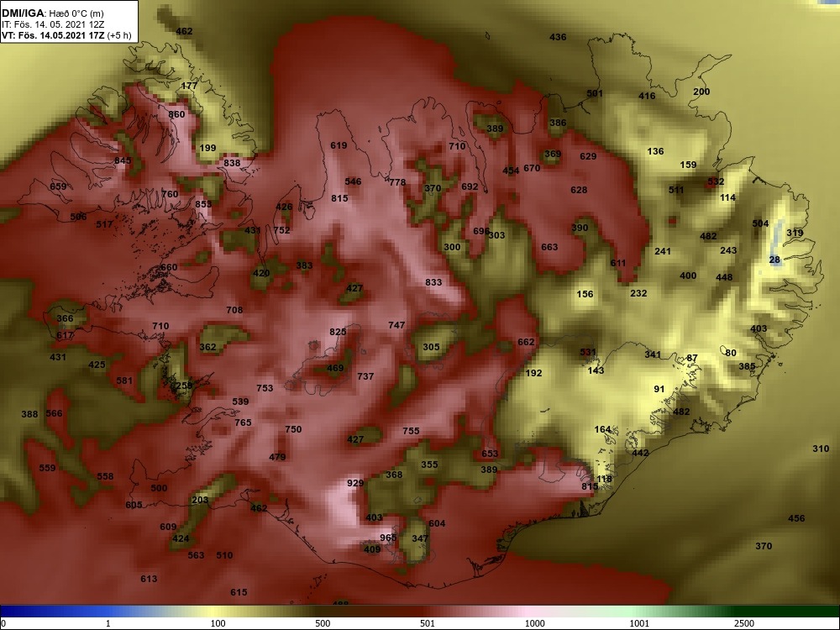Click the map value 436

pyautogui.click(x=558, y=37)
